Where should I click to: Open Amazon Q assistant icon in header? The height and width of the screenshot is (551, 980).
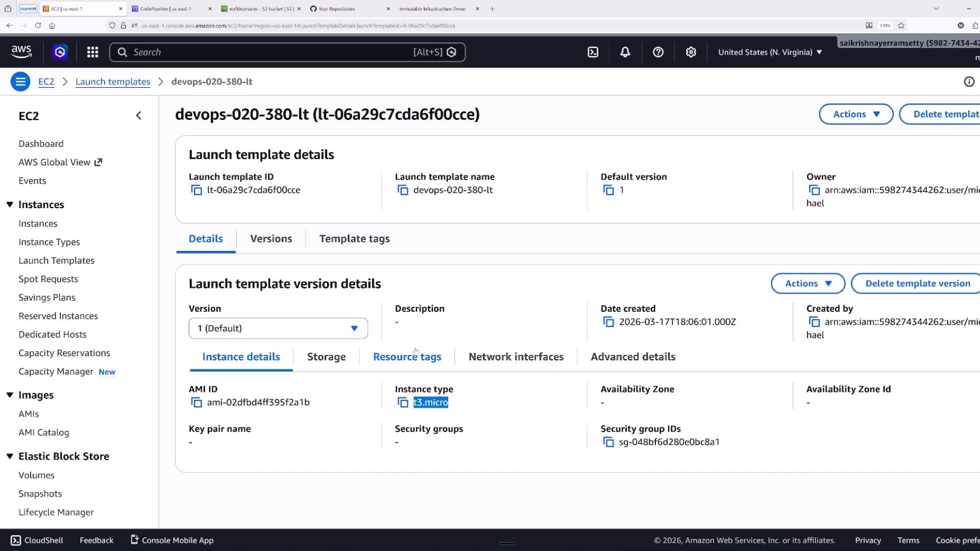point(60,52)
